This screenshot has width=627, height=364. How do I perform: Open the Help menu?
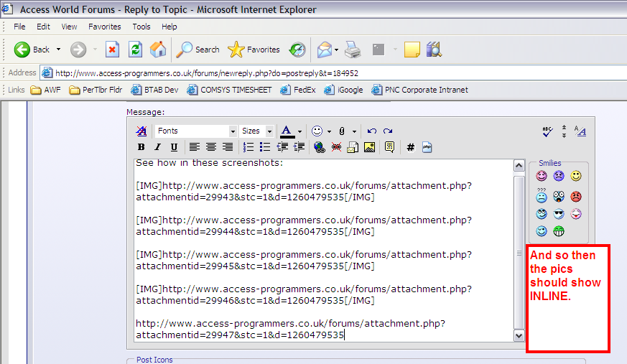coord(169,27)
